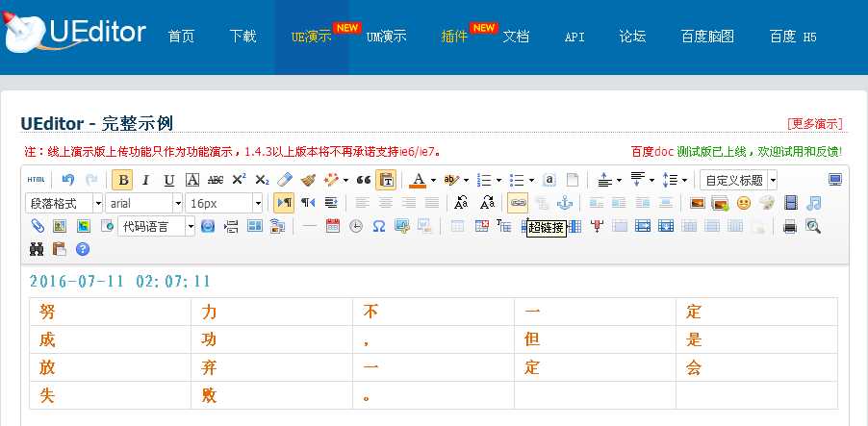The image size is (868, 426).
Task: Convert text to uppercase
Action: pos(461,203)
